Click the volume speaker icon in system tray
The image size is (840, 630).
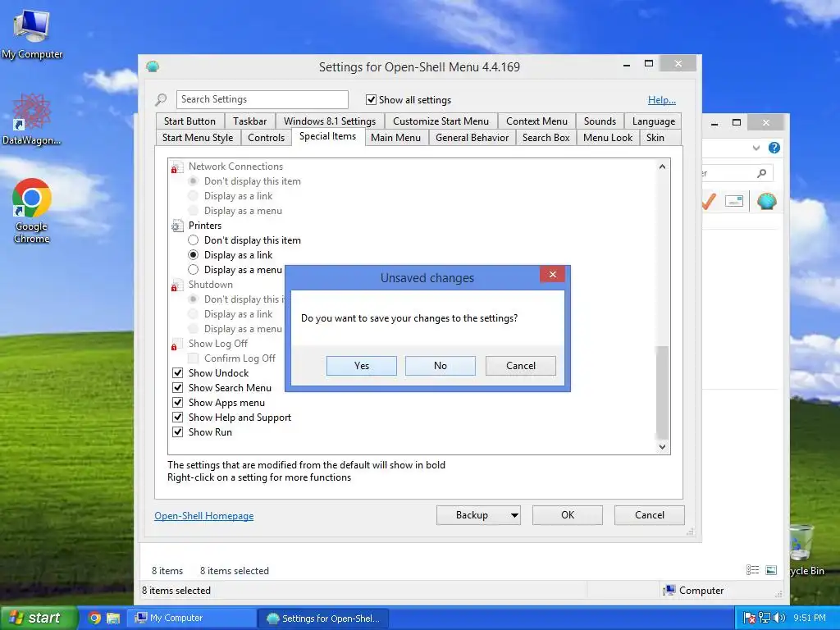[779, 618]
